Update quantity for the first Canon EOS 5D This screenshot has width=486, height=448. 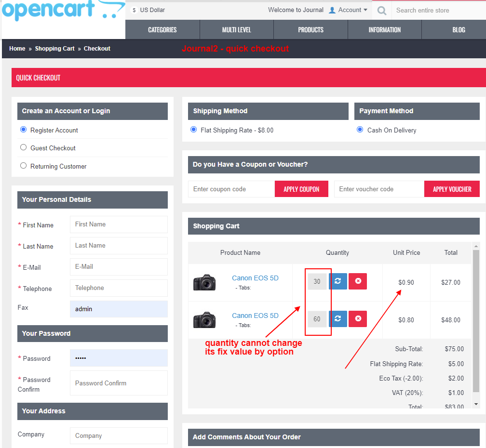(x=338, y=281)
